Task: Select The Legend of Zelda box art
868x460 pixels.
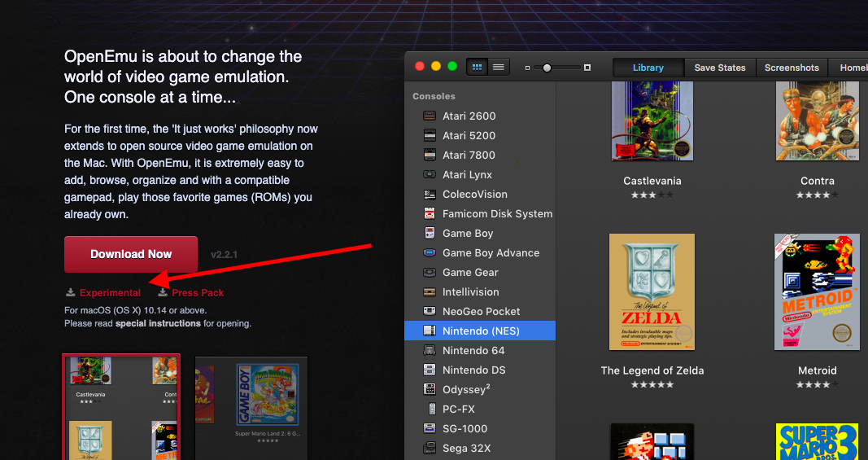Action: (x=652, y=292)
